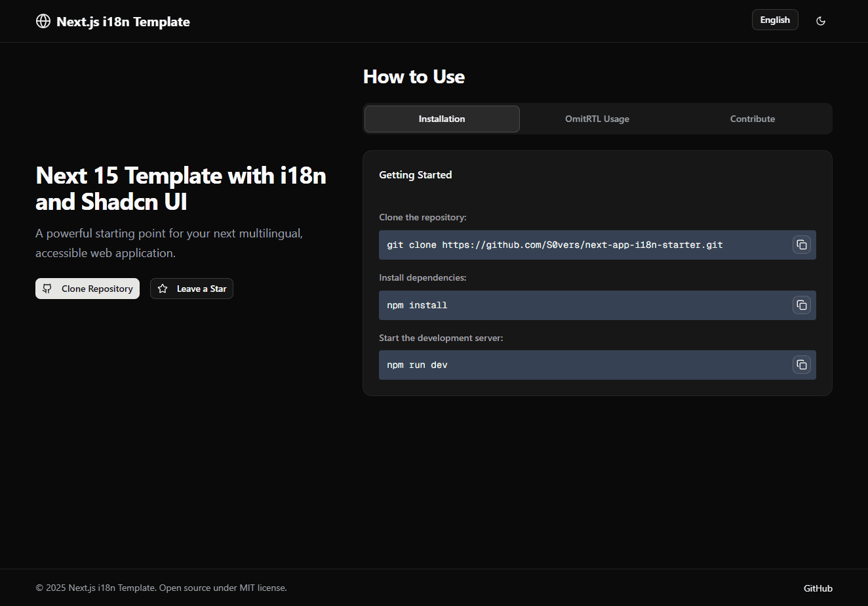
Task: Click the Clone Repository button
Action: tap(87, 289)
